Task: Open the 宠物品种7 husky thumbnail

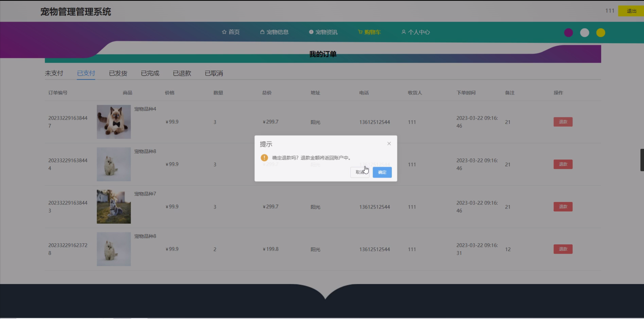Action: coord(114,207)
